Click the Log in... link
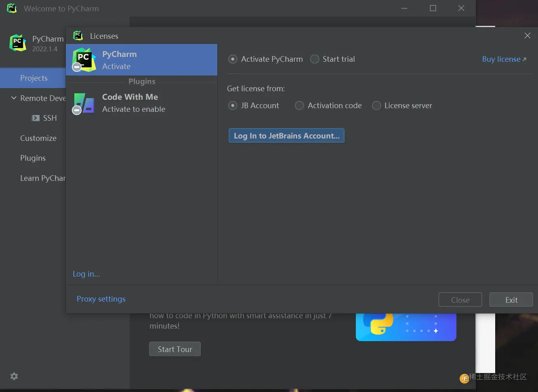The width and height of the screenshot is (538, 392). pyautogui.click(x=86, y=274)
